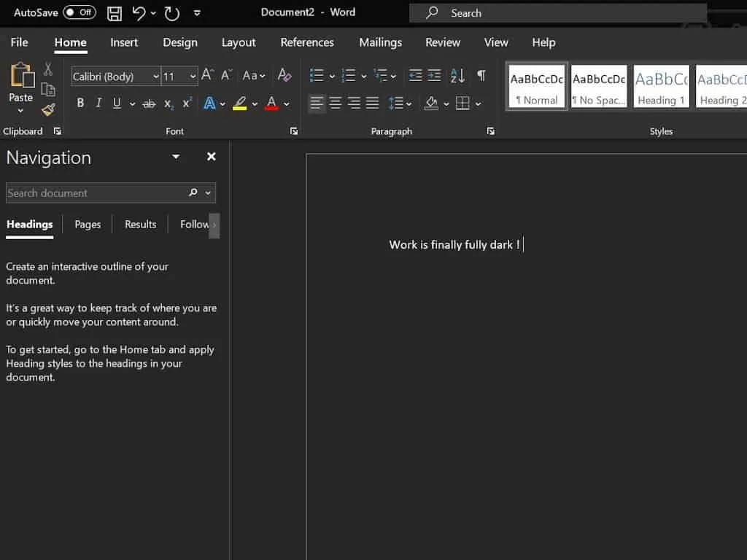Select the Clear All Formatting icon
Screen dimensions: 747x560
285,75
